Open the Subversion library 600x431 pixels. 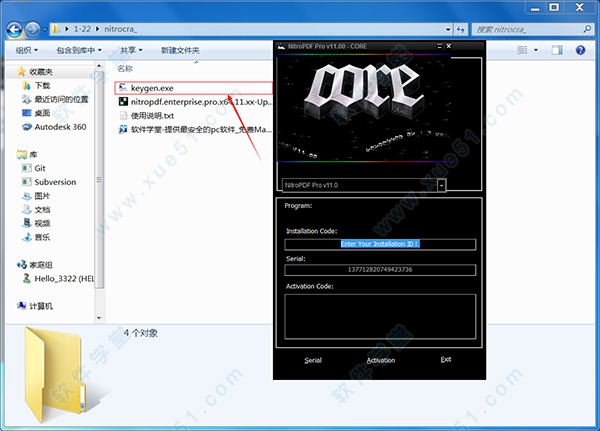(x=49, y=182)
